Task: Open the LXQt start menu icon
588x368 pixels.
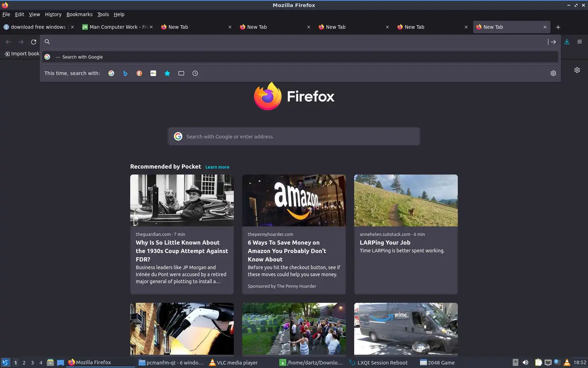Action: 5,362
